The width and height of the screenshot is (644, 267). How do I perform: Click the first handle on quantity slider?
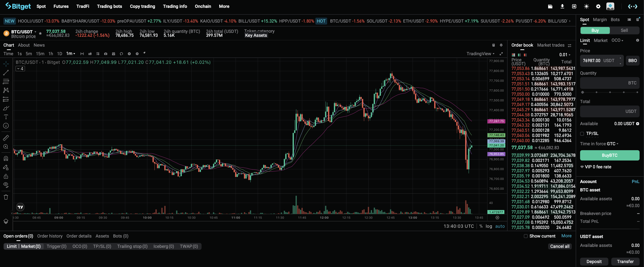coord(583,92)
